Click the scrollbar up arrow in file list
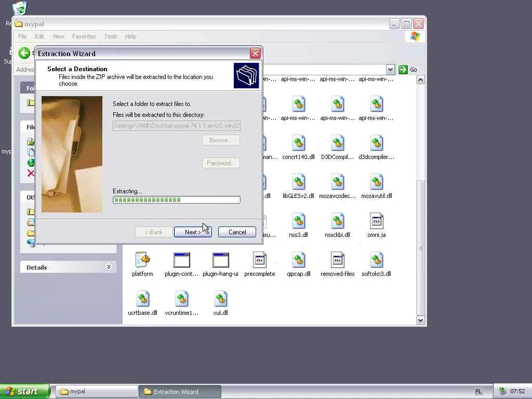 [x=420, y=79]
